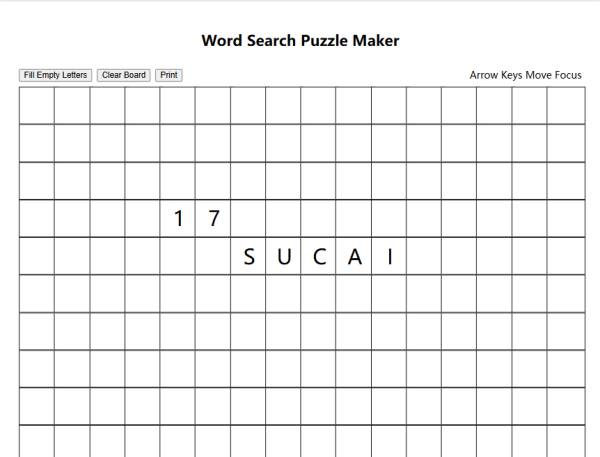Focus the cell with letter S
The image size is (600, 457).
(248, 256)
